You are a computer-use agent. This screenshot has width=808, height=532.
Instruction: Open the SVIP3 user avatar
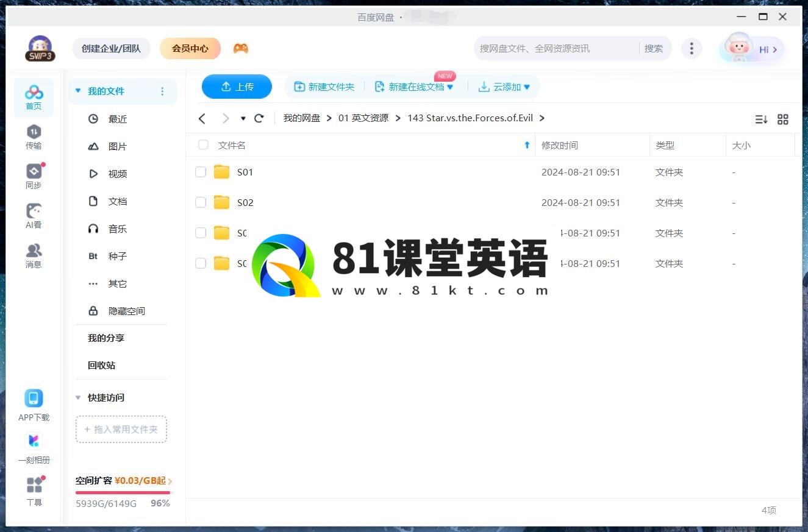(x=40, y=49)
